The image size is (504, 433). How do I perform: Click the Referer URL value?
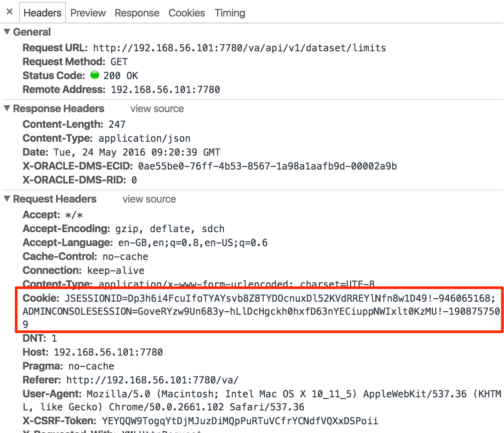pyautogui.click(x=152, y=380)
